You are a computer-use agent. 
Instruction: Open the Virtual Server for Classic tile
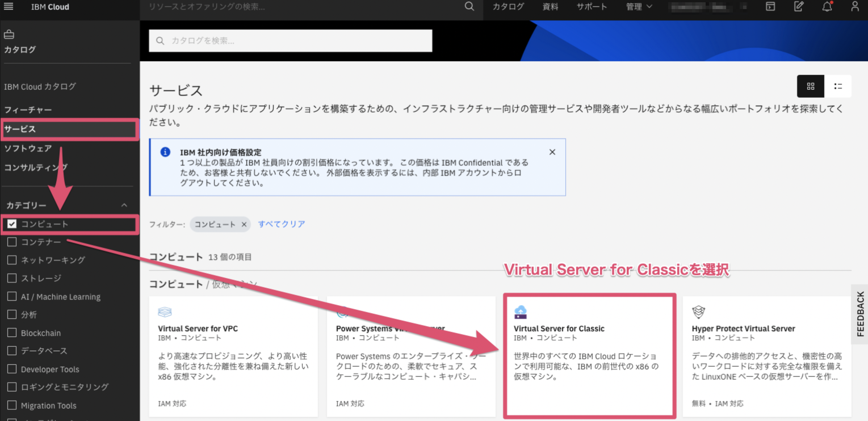point(589,355)
